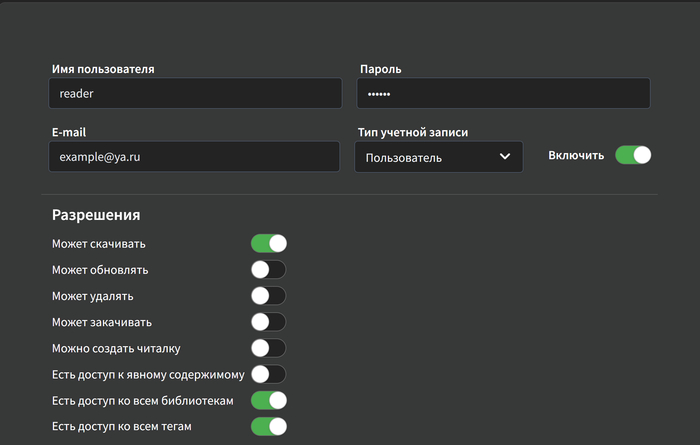Click the Разрешения section heading
Viewport: 700px width, 445px height.
pyautogui.click(x=96, y=215)
